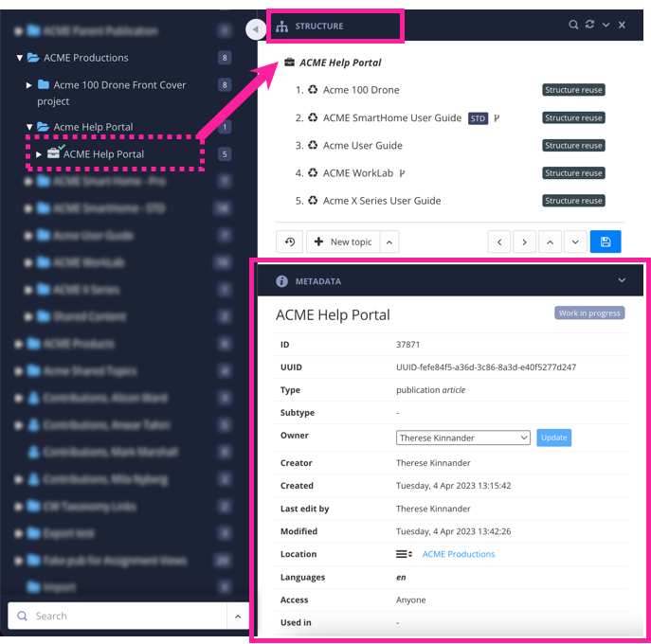
Task: Open search in Structure panel header
Action: coord(573,25)
